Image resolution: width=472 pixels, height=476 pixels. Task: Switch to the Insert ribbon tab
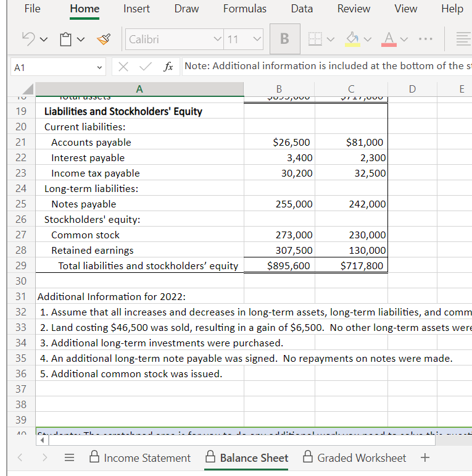pos(136,9)
